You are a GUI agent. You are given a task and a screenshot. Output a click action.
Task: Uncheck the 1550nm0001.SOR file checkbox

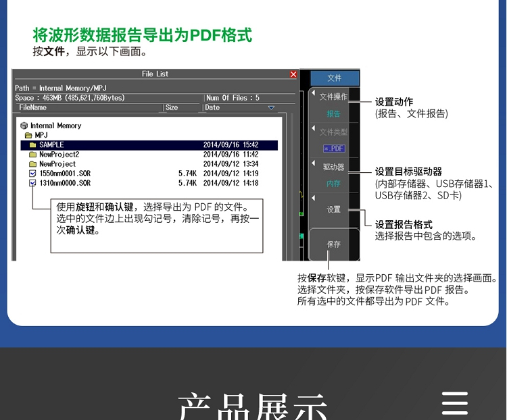click(x=32, y=174)
